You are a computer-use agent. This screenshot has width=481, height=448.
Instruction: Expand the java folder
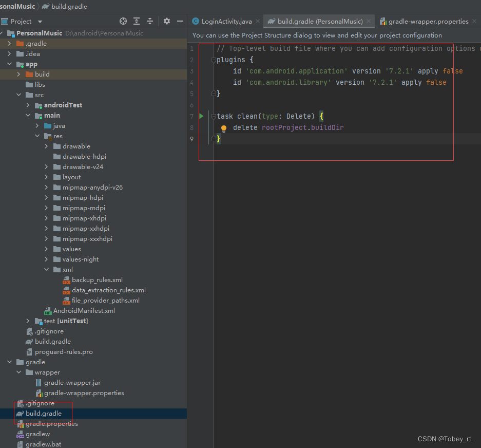coord(37,125)
